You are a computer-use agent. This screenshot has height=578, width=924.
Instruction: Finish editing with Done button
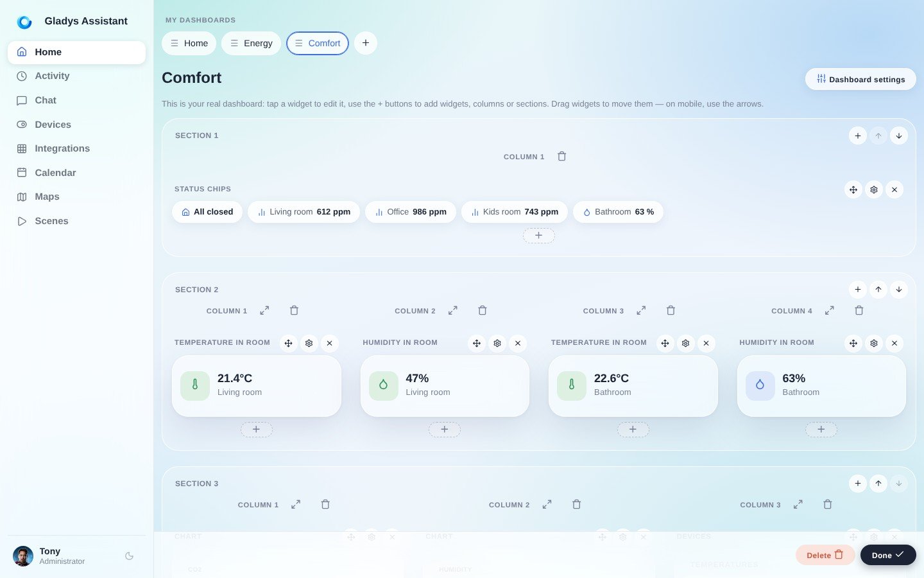coord(888,555)
